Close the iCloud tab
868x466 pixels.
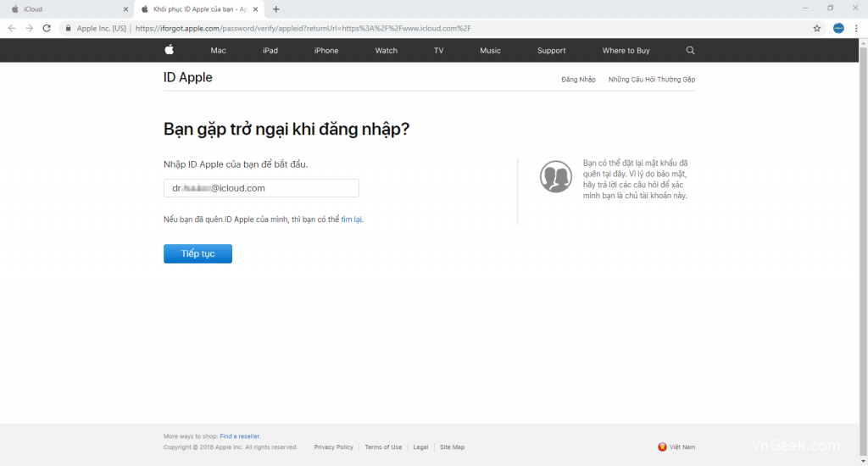coord(125,8)
